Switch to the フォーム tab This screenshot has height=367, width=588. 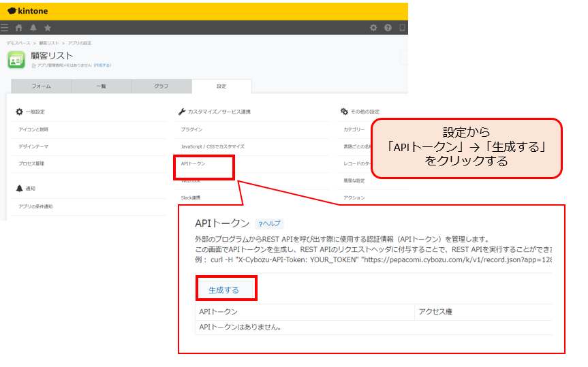pos(41,86)
